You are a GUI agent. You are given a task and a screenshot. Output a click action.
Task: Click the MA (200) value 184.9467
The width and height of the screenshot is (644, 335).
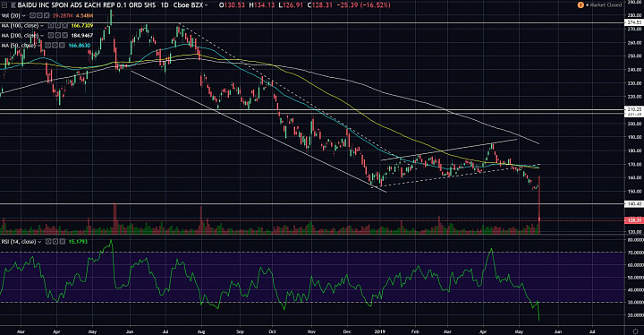(82, 36)
